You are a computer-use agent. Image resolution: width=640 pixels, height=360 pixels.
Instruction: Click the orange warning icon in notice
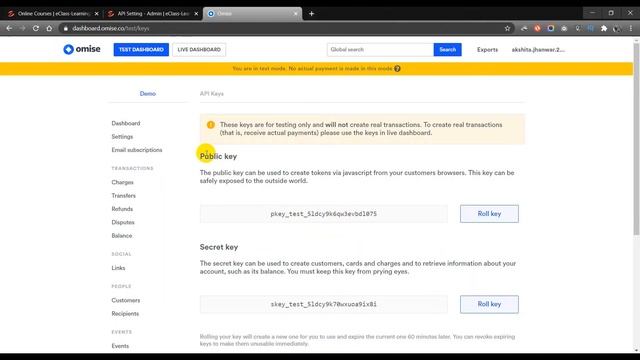pos(211,125)
